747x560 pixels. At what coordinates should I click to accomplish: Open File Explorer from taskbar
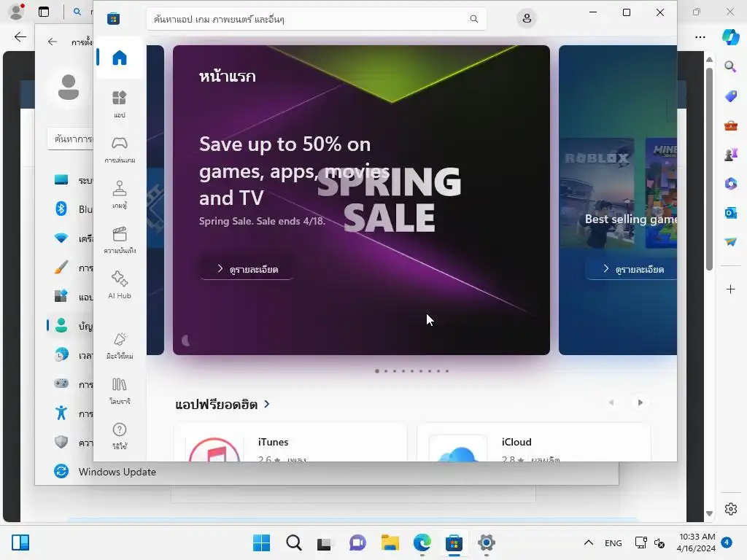390,542
